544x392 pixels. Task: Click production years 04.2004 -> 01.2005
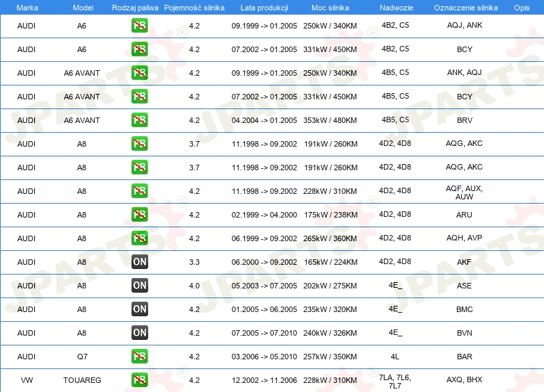pos(264,120)
